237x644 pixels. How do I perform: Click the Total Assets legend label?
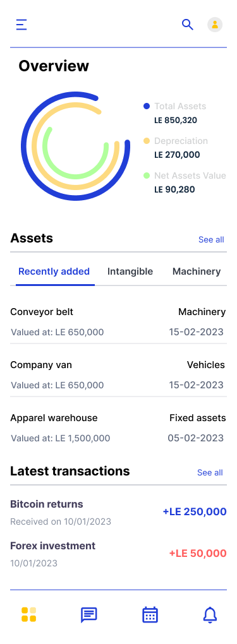tap(180, 106)
